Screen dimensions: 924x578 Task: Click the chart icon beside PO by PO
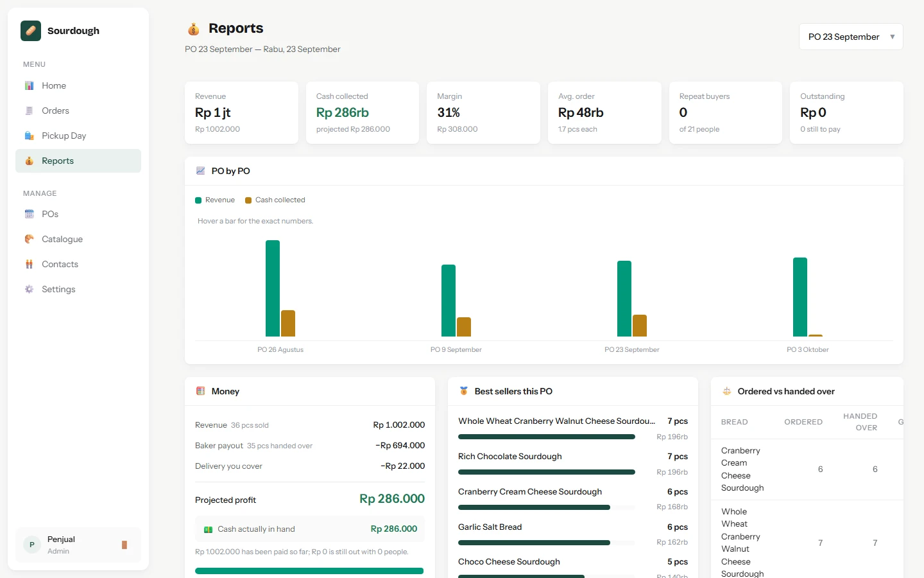(x=200, y=171)
